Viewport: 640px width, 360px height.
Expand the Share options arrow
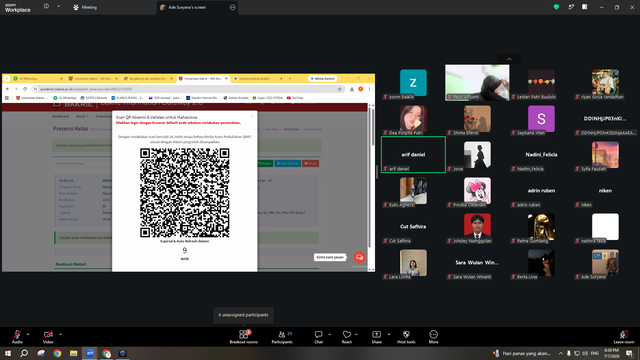389,334
